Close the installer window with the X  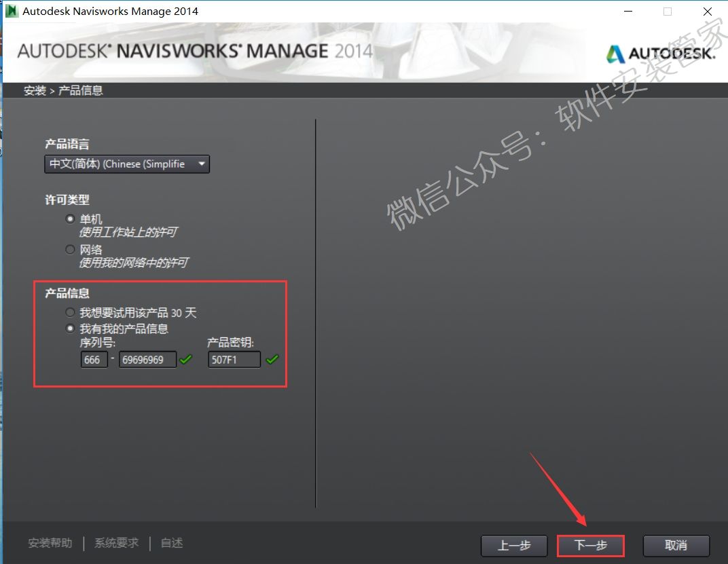707,12
